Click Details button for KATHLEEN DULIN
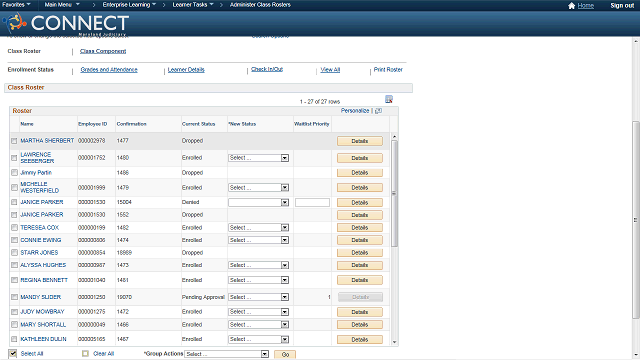 click(x=360, y=339)
